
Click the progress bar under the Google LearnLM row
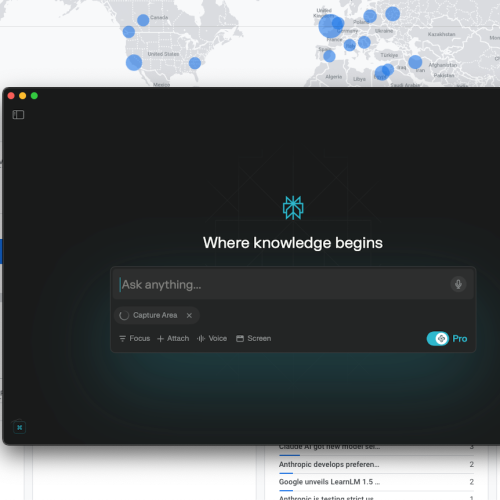tap(376, 491)
